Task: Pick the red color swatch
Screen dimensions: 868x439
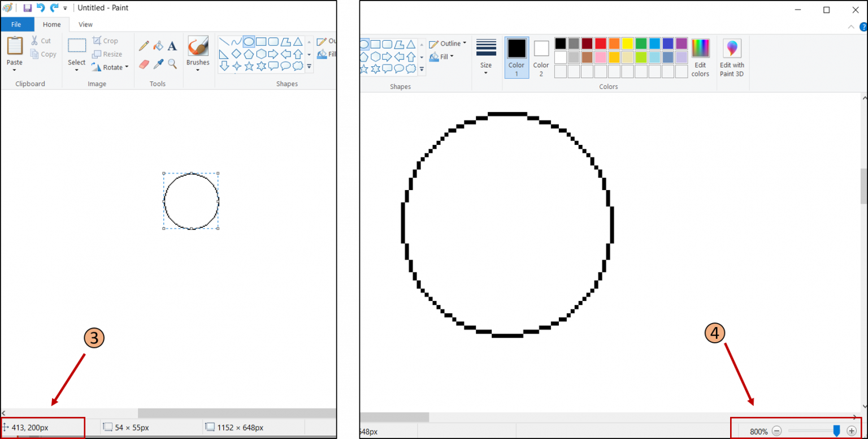Action: [601, 44]
